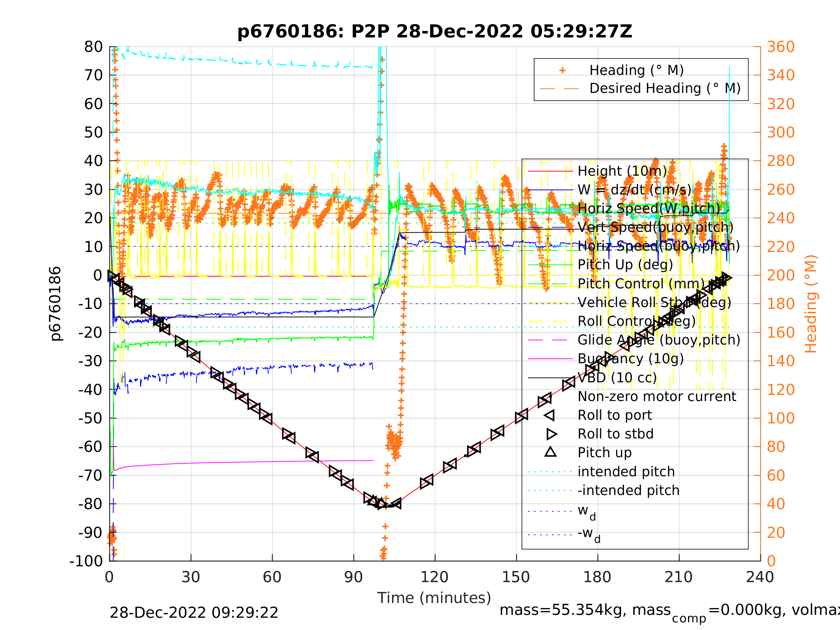Screen dimensions: 840x630
Task: Click the plot title p6760186: P2P
Action: click(x=435, y=32)
